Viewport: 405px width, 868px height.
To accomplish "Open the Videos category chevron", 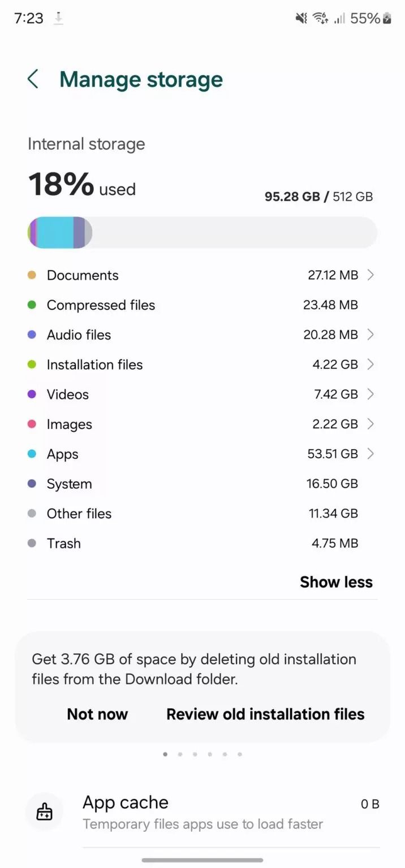I will coord(371,394).
